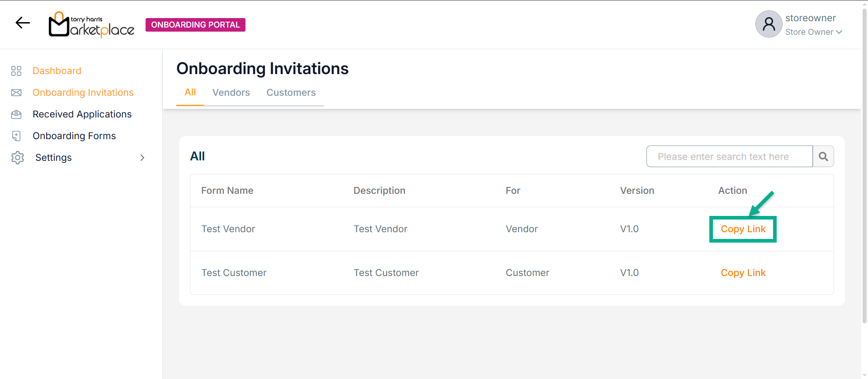Select the All tab
The image size is (868, 379).
(190, 92)
